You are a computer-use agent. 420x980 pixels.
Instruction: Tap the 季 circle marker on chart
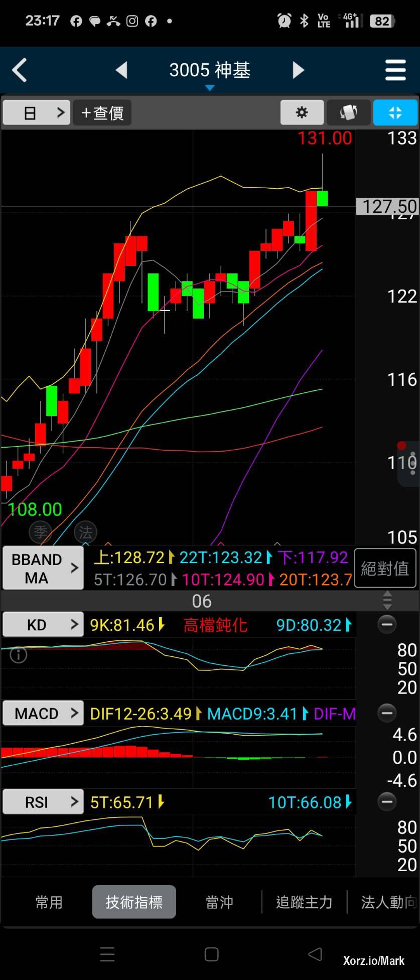pyautogui.click(x=41, y=532)
